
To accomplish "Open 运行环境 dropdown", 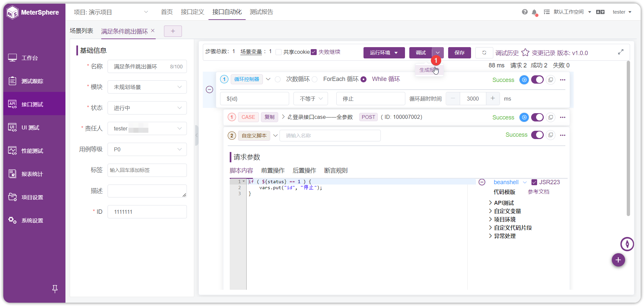I will [384, 53].
